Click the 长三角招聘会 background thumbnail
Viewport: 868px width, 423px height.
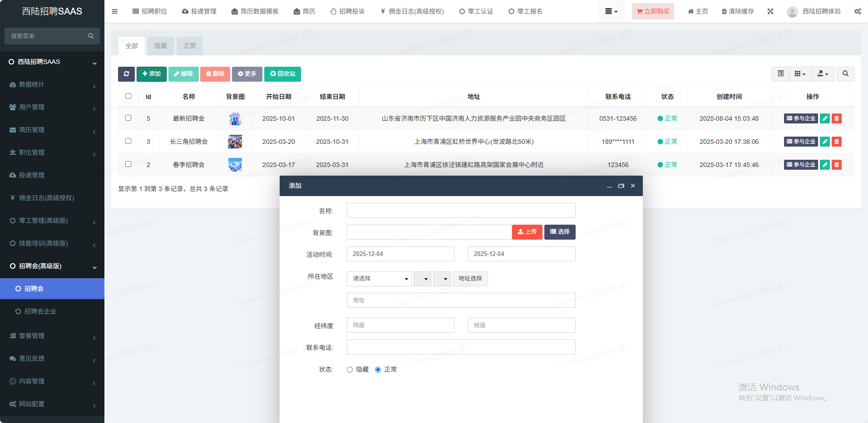coord(235,142)
